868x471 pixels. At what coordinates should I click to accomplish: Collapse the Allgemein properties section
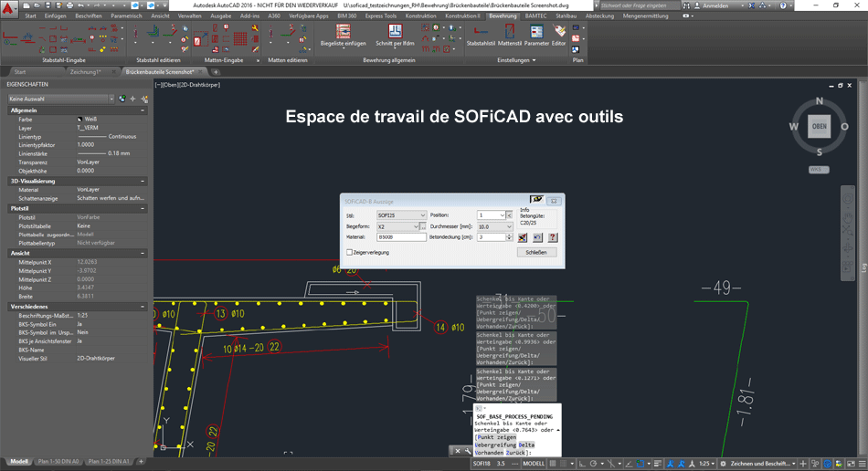(143, 110)
